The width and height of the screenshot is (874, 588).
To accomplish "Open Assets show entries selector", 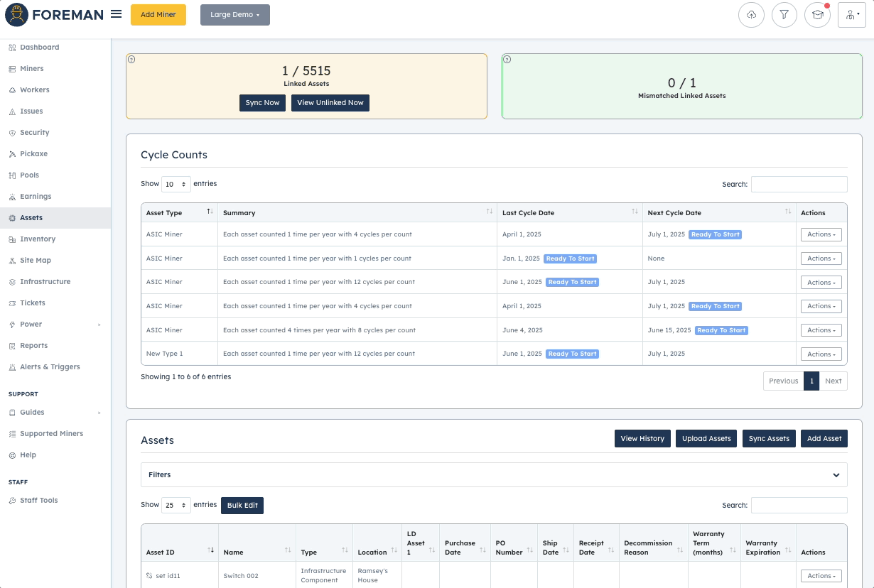I will (x=176, y=506).
